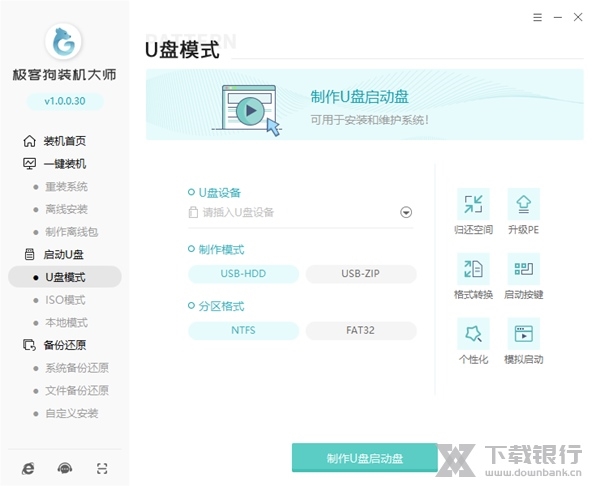Switch to 本地模式 in sidebar
Viewport: 600px width, 486px height.
(x=66, y=323)
